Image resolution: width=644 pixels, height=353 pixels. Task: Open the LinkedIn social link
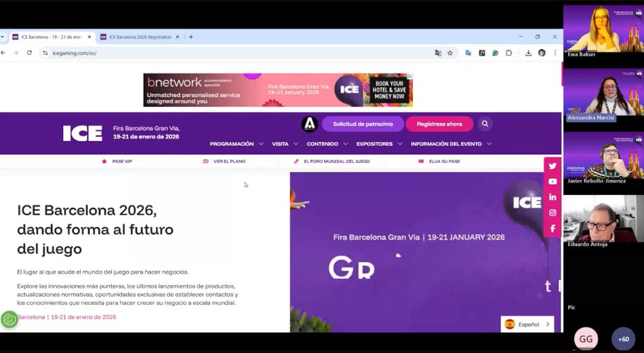tap(552, 198)
